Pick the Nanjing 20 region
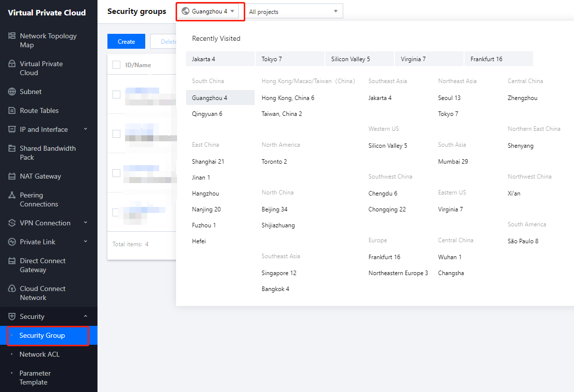 pyautogui.click(x=206, y=209)
